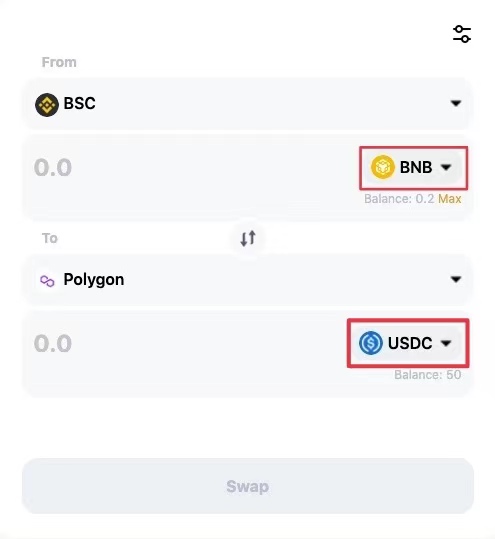Click the BNB token label
The width and height of the screenshot is (495, 539).
click(x=416, y=167)
